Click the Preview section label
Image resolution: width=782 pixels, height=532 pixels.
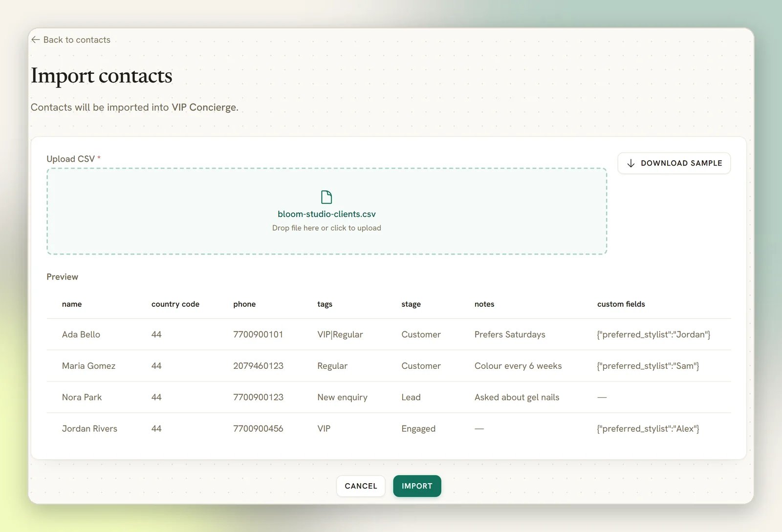[x=62, y=277]
